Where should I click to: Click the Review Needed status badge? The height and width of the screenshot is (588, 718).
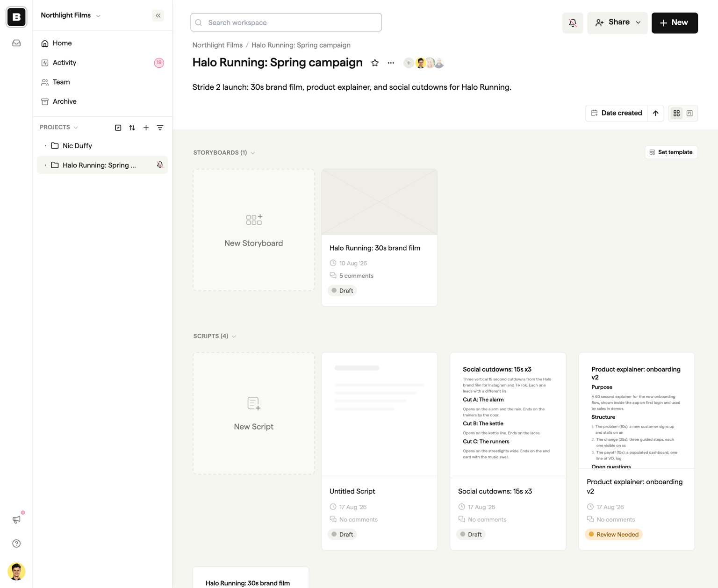click(614, 534)
